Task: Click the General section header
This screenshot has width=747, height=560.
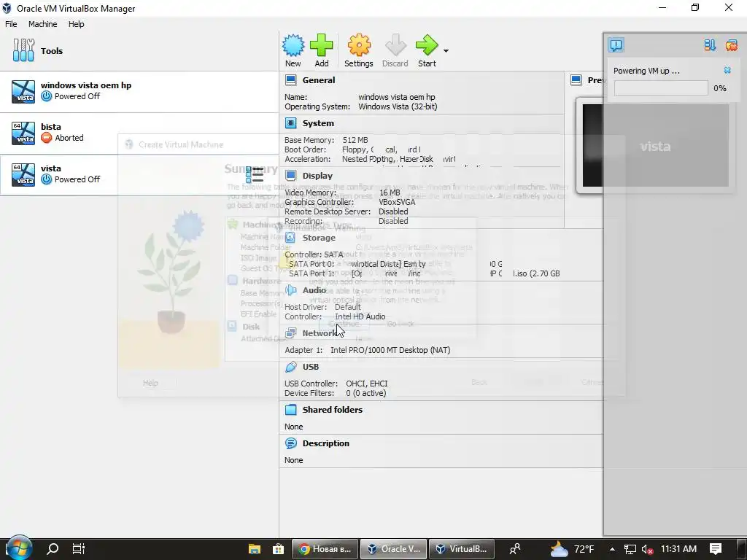Action: tap(318, 80)
